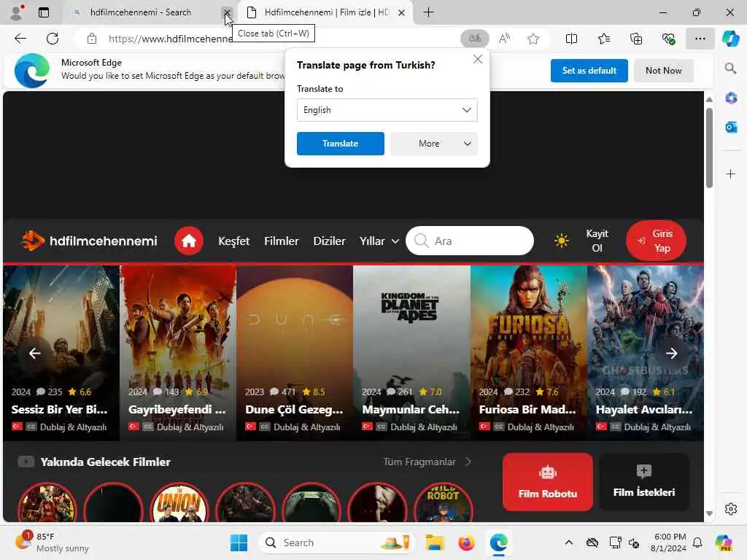
Task: Expand the English language dropdown
Action: [387, 110]
